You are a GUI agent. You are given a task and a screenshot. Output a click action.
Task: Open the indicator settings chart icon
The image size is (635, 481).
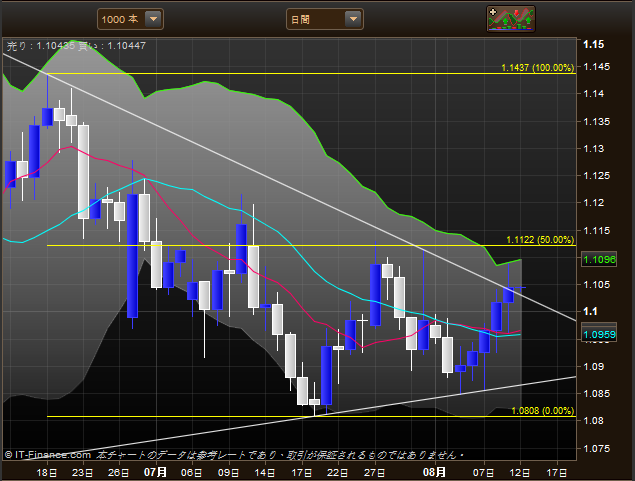click(511, 19)
